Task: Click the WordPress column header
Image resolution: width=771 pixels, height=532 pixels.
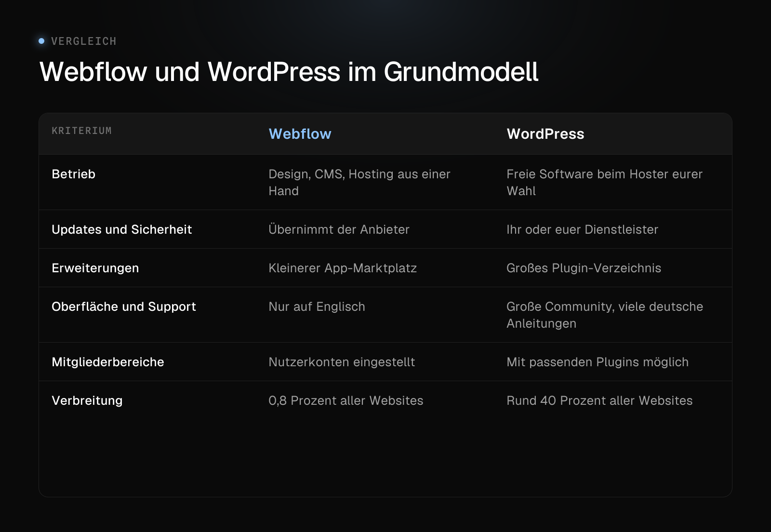Action: 545,134
